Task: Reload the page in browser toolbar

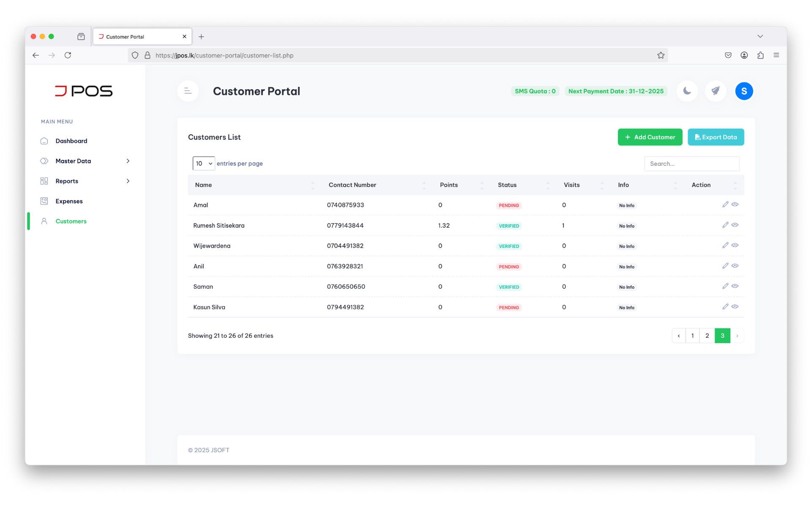Action: [68, 55]
